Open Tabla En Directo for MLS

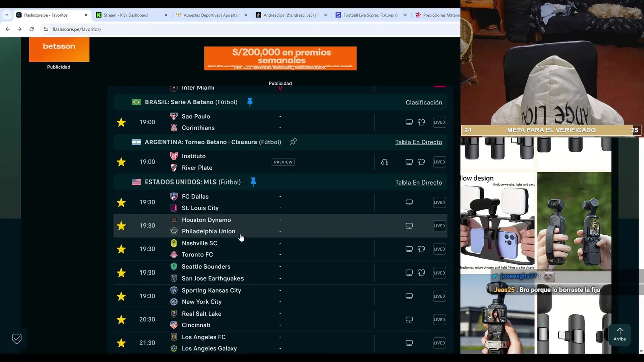point(419,182)
